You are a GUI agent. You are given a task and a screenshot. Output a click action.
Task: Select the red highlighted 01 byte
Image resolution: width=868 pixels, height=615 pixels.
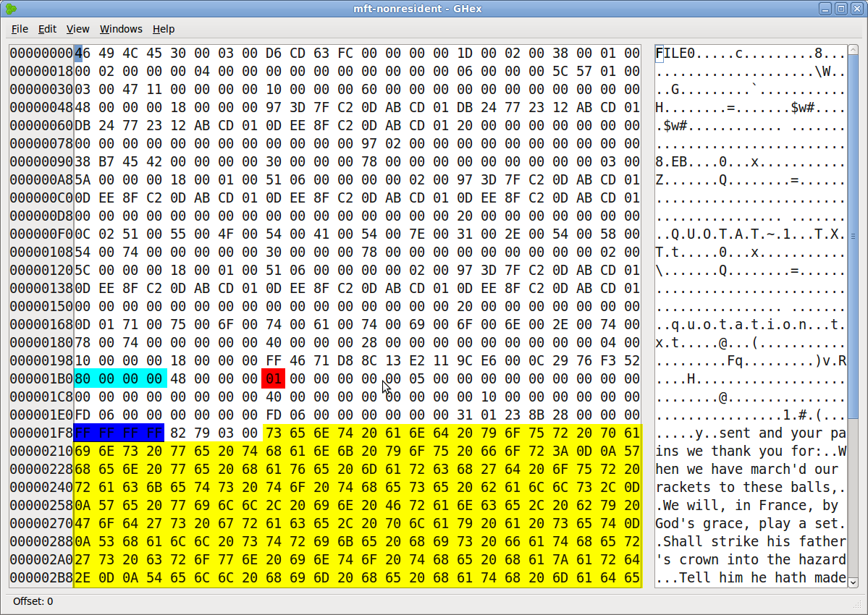(274, 379)
